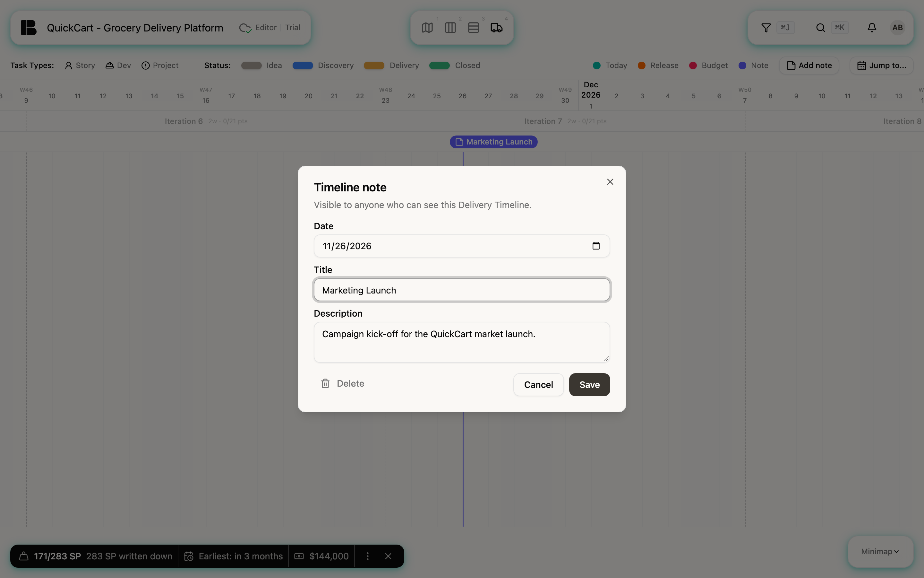
Task: Open the status bar three-dot menu
Action: [367, 556]
